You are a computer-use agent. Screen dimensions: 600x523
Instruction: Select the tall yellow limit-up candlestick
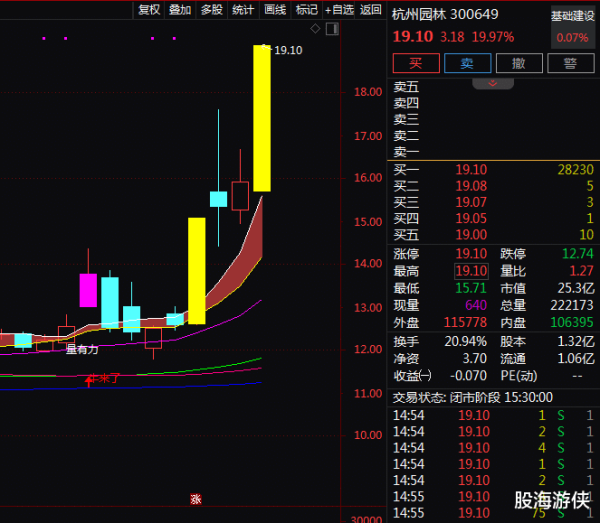tap(262, 118)
